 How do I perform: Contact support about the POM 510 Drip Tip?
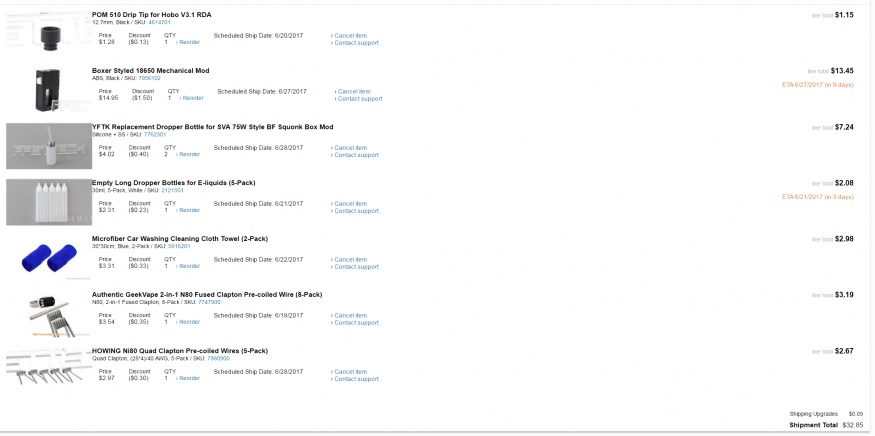(x=357, y=43)
